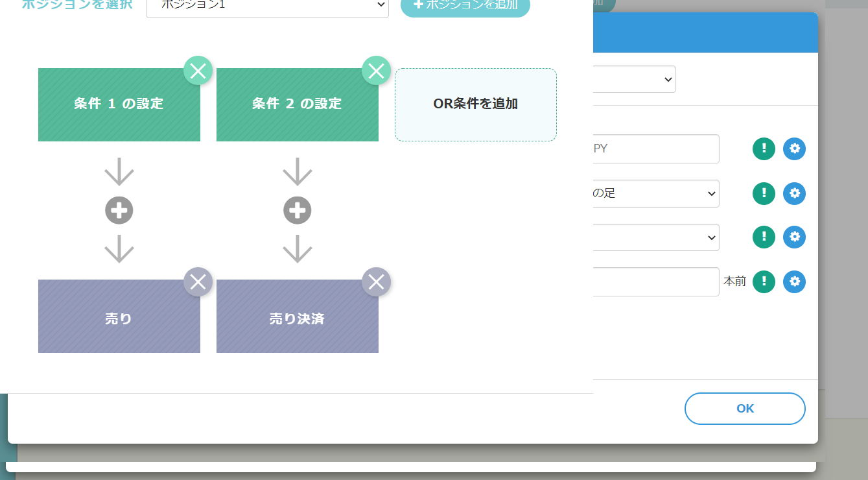Add a step below 条件 2 with the plus icon
The height and width of the screenshot is (480, 868).
click(x=298, y=210)
